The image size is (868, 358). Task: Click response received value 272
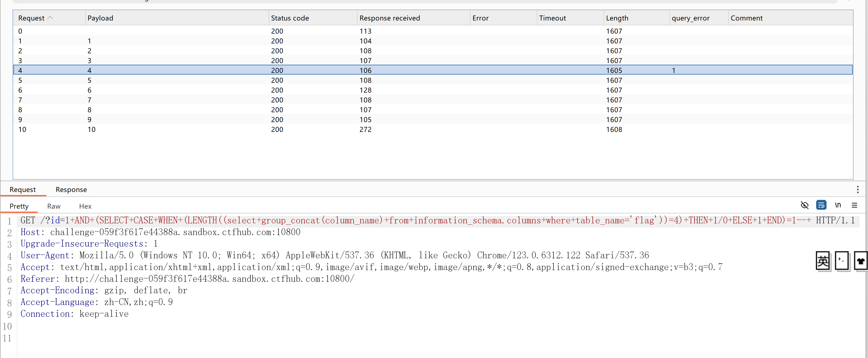pos(365,129)
